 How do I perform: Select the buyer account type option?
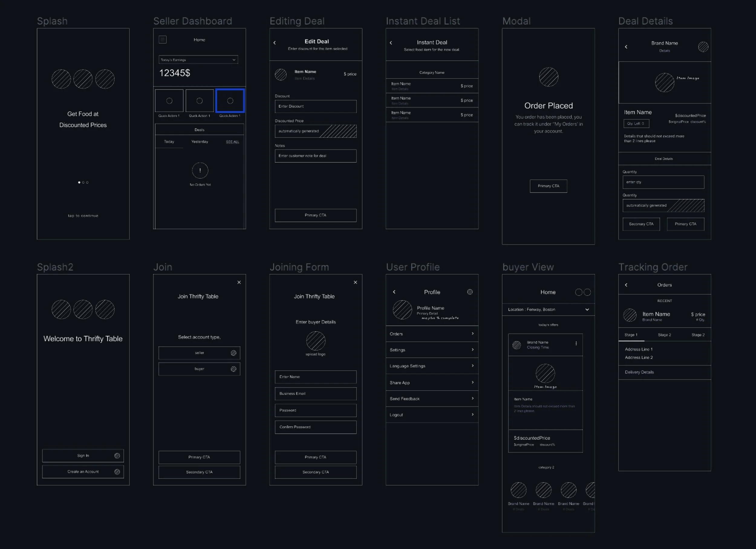pyautogui.click(x=199, y=369)
